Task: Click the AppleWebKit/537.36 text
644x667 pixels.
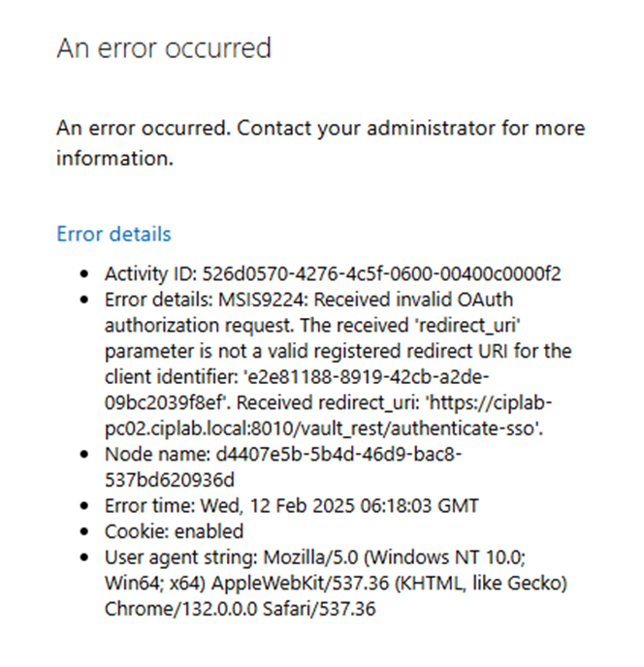Action: coord(300,583)
